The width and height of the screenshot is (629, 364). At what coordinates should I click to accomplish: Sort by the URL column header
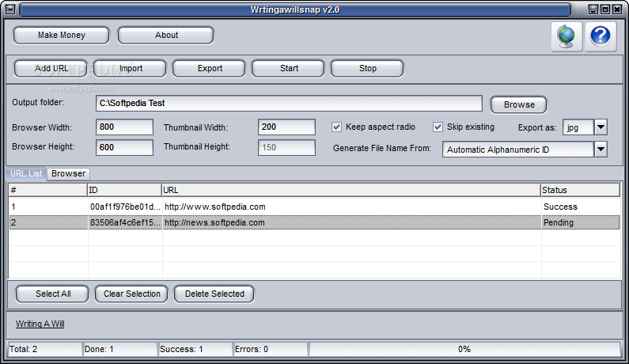pos(351,190)
